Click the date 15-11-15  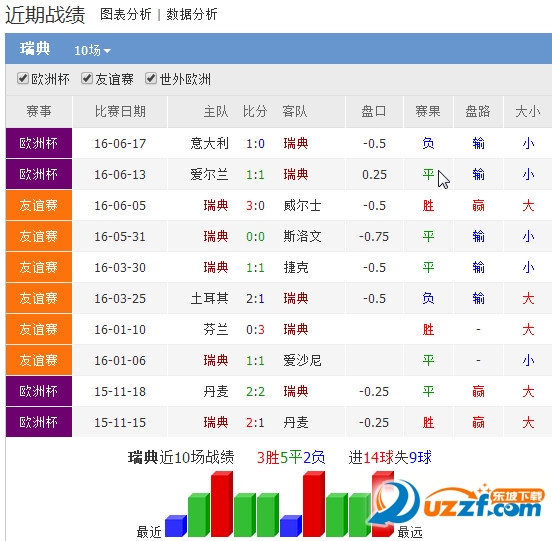click(120, 422)
